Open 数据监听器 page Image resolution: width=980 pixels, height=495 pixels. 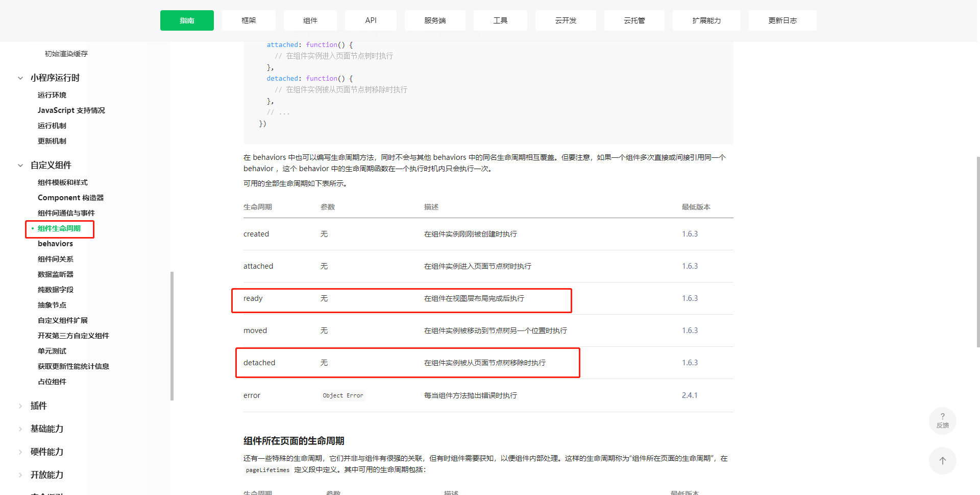pos(55,274)
